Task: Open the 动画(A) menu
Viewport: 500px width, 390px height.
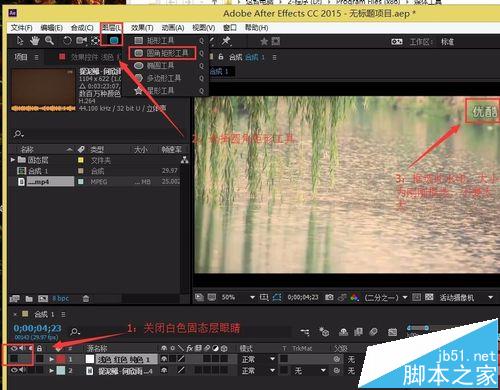Action: tap(173, 28)
